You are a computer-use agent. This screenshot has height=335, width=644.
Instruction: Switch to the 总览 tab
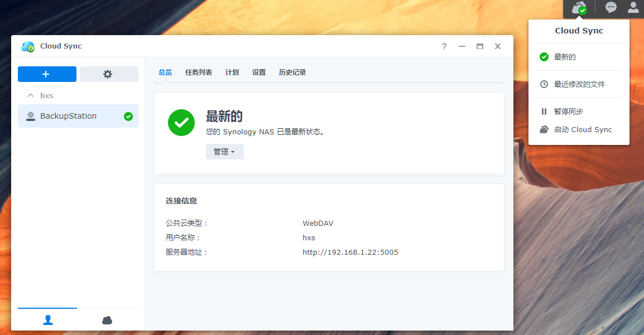point(165,72)
